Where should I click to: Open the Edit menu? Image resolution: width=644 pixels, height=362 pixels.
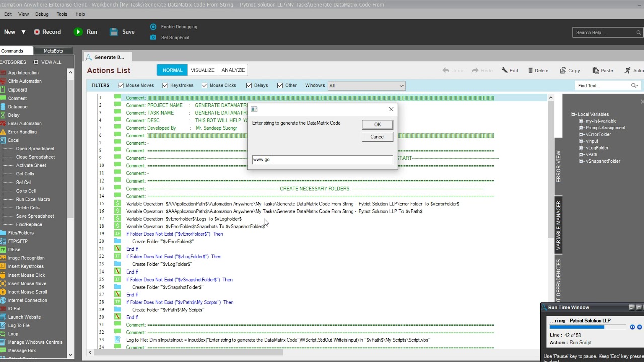tap(8, 14)
